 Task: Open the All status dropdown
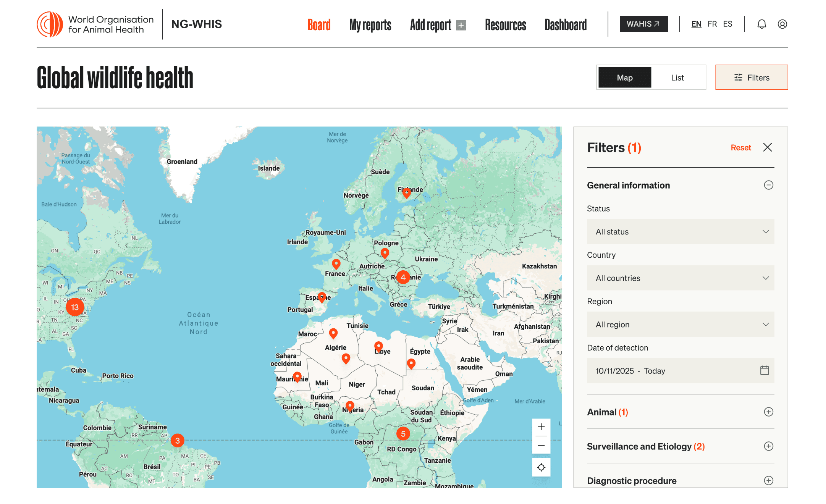[680, 232]
